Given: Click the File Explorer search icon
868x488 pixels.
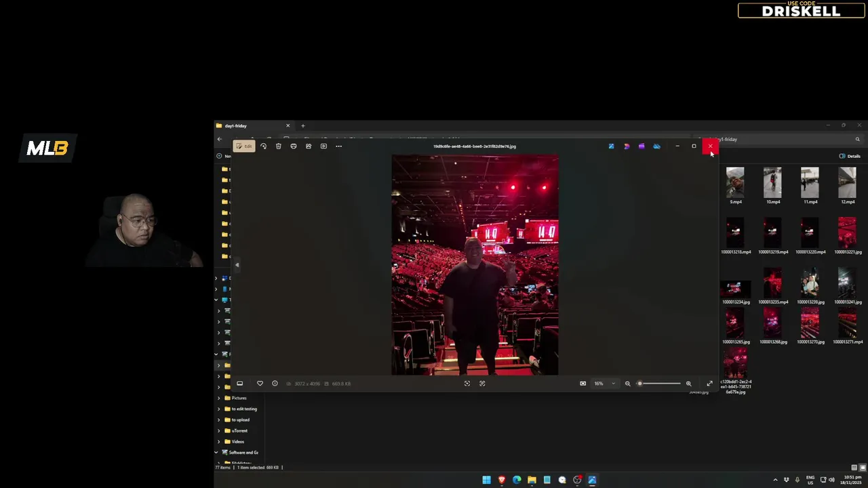Looking at the screenshot, I should point(857,140).
